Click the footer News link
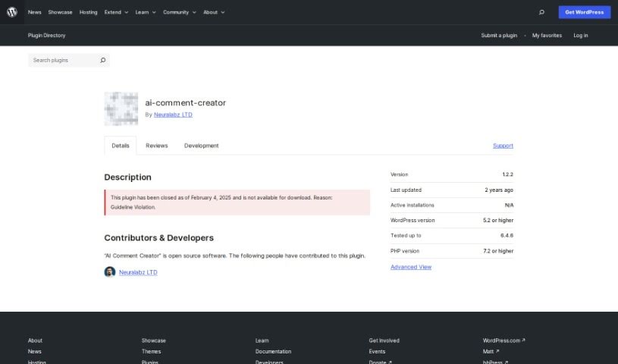 coord(35,351)
